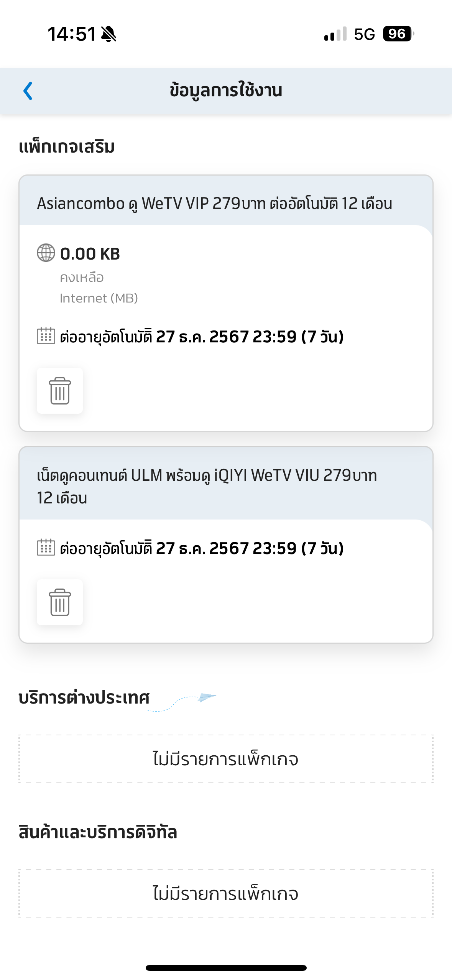The height and width of the screenshot is (980, 452).
Task: Tap the battery indicator showing 96
Action: tap(399, 34)
